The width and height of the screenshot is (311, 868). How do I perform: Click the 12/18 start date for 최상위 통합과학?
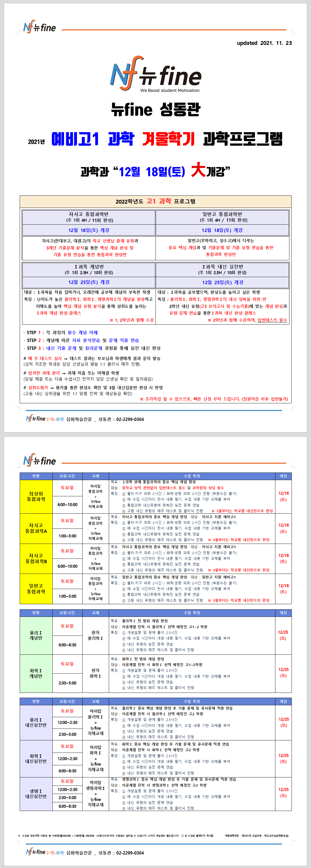coord(283,496)
